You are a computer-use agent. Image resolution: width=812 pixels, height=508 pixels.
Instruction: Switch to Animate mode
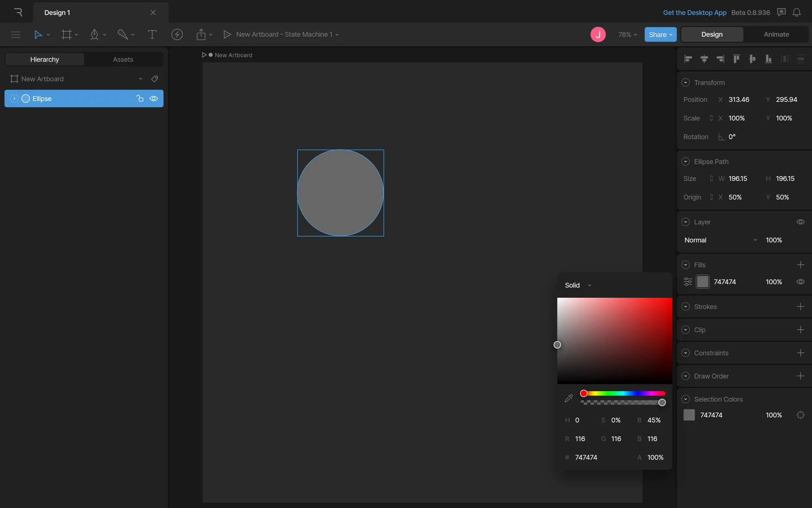pos(776,35)
